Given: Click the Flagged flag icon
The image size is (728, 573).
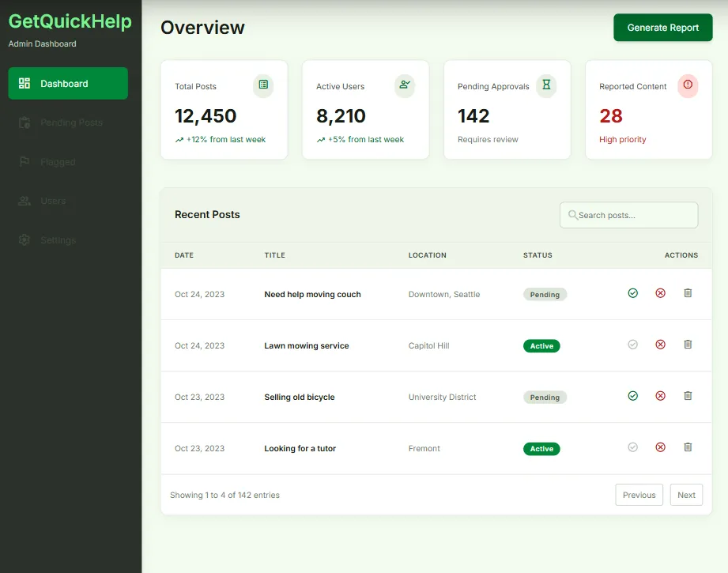Looking at the screenshot, I should click(25, 161).
